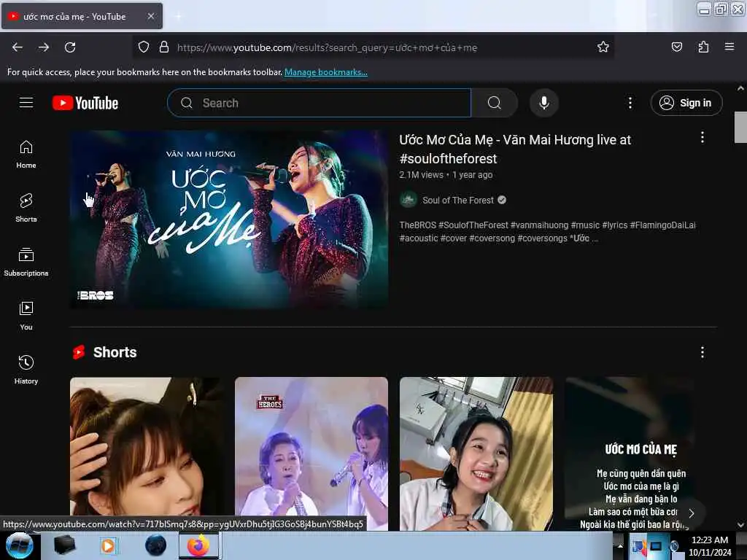The width and height of the screenshot is (747, 560).
Task: Show next Shorts with the right chevron
Action: (692, 513)
